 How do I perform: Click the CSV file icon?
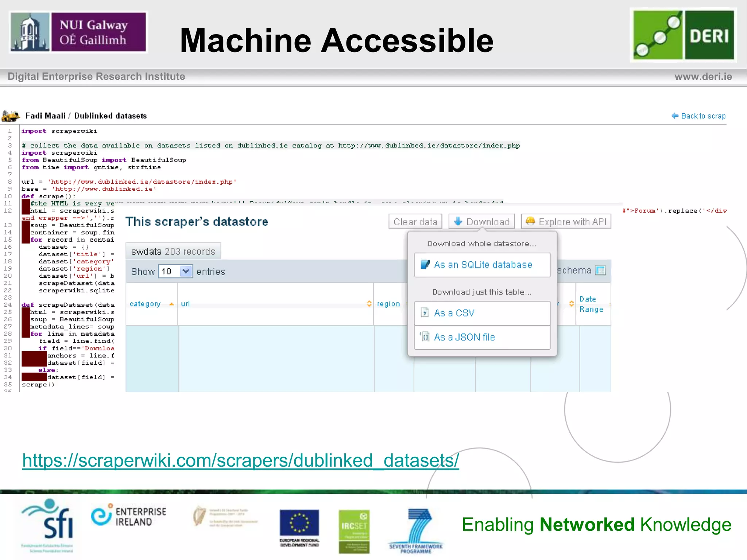click(425, 312)
